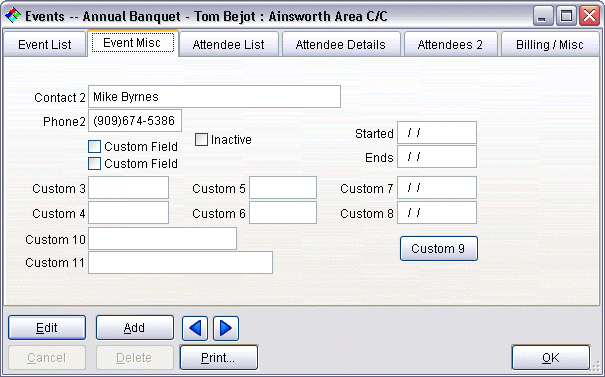Switch to the Event List tab
605x377 pixels.
[x=45, y=44]
